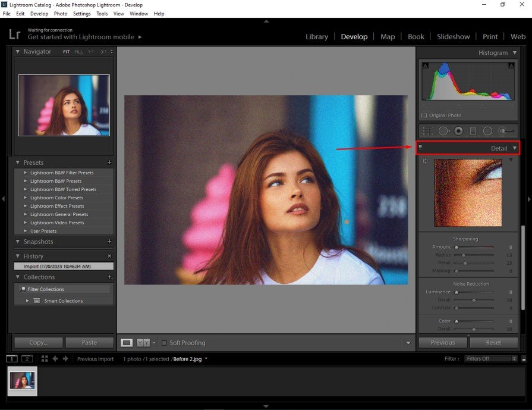Expand the Smart Collections tree item
532x410 pixels.
pos(27,301)
